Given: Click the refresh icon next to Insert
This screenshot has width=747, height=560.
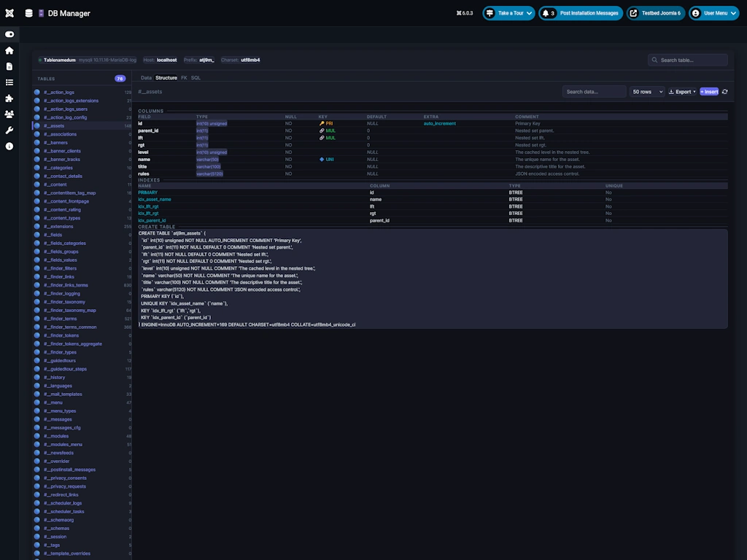Looking at the screenshot, I should [724, 92].
